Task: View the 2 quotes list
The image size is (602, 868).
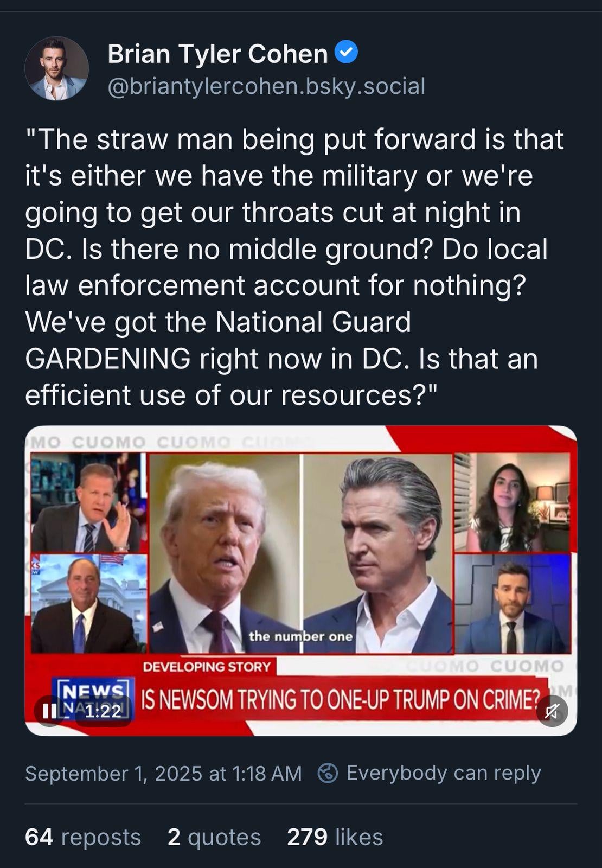Action: (x=214, y=837)
